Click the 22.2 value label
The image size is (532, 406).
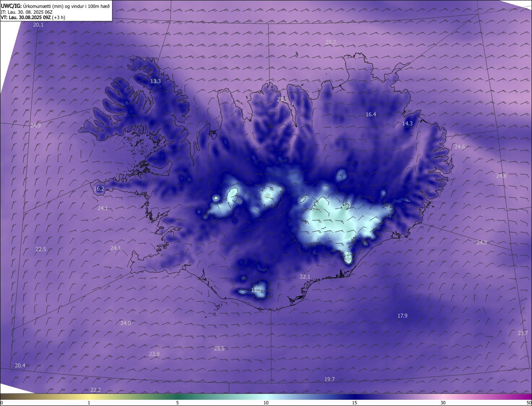coord(96,390)
